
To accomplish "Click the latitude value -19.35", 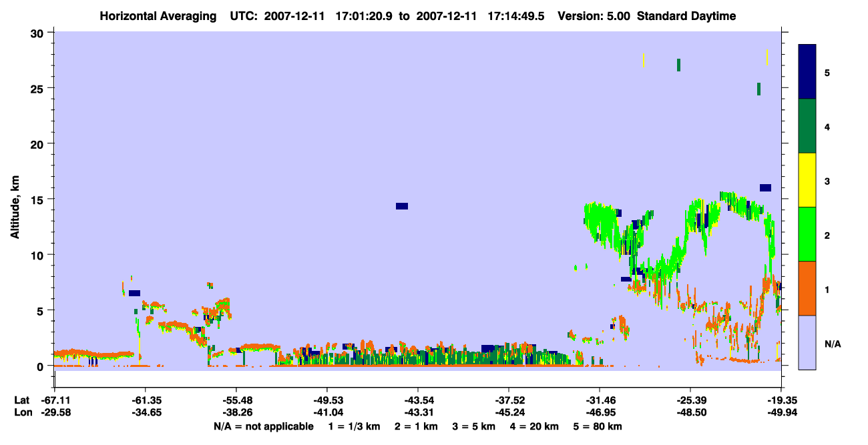I will (781, 400).
